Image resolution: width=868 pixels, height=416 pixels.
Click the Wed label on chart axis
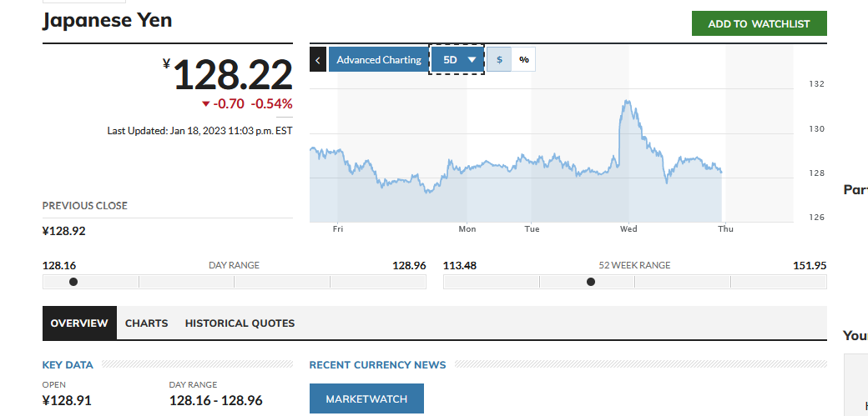628,228
